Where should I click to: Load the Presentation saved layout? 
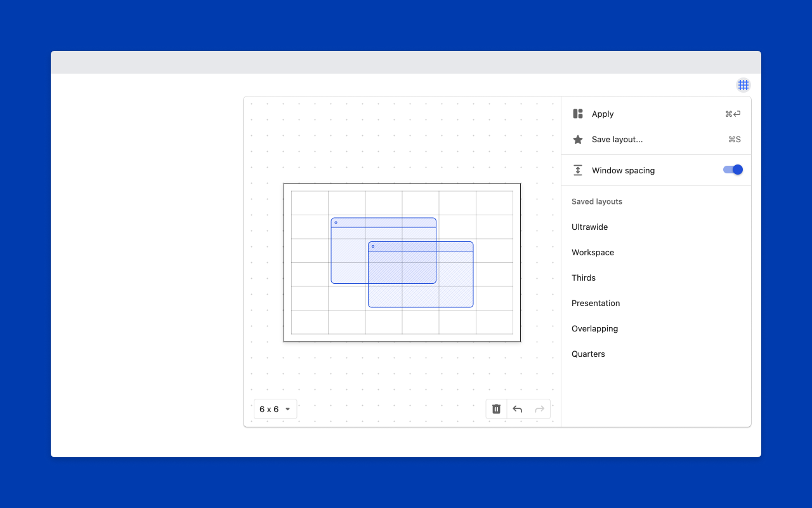point(657,303)
